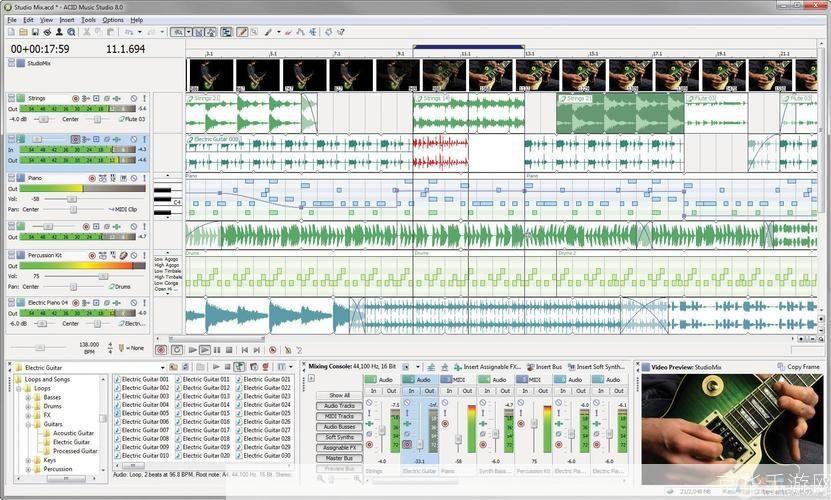This screenshot has height=500, width=831.
Task: Click the Open folder icon in the toolbar
Action: [x=23, y=32]
